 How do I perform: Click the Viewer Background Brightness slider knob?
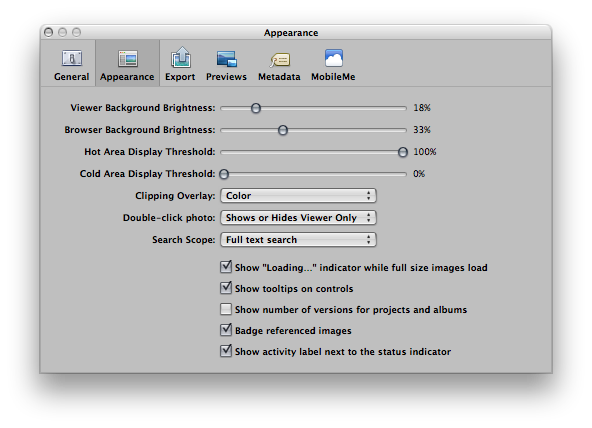click(x=256, y=108)
